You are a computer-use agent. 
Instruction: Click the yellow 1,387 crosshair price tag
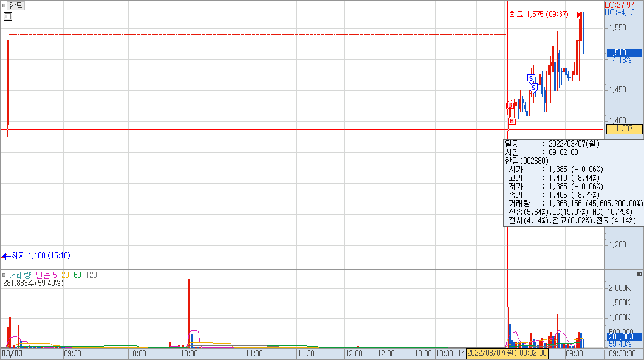625,129
